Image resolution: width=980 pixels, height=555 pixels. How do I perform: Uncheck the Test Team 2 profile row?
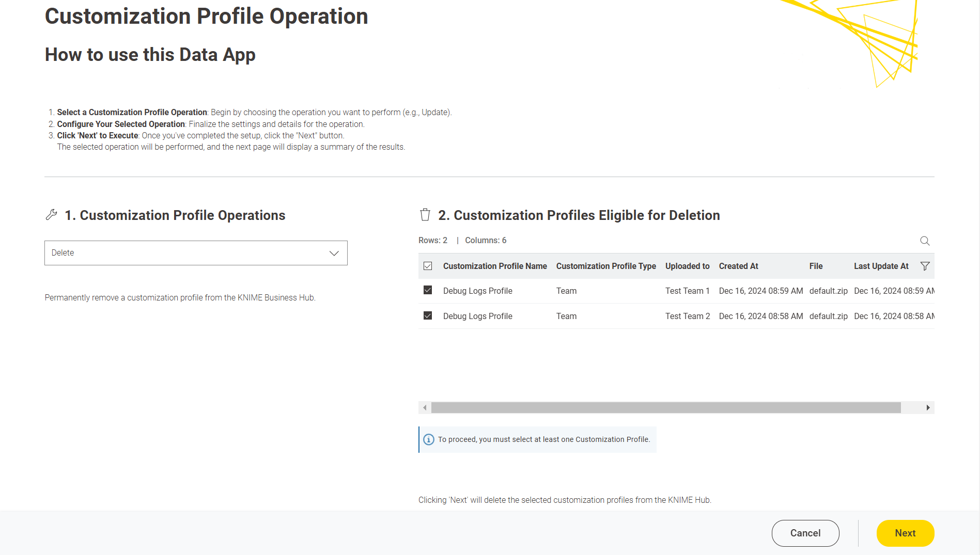tap(428, 315)
